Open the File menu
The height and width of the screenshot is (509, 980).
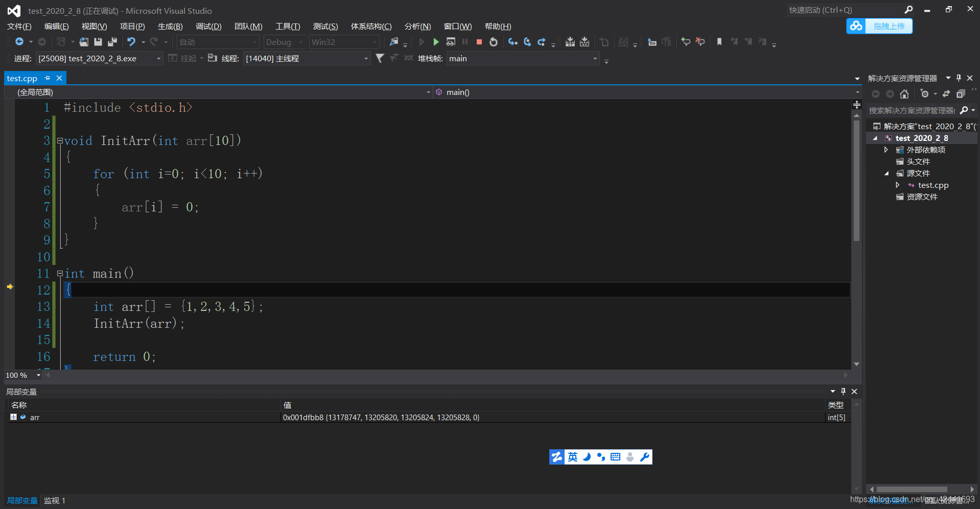click(19, 26)
